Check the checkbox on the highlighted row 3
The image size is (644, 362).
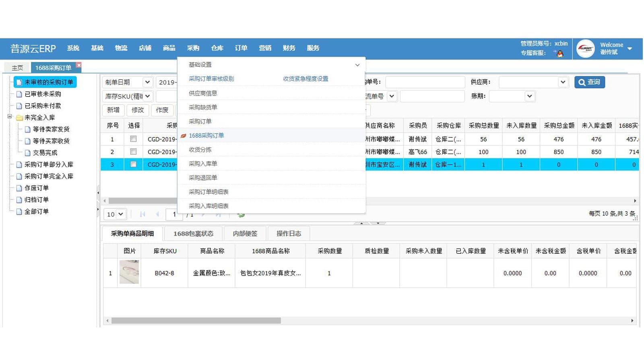(x=133, y=165)
